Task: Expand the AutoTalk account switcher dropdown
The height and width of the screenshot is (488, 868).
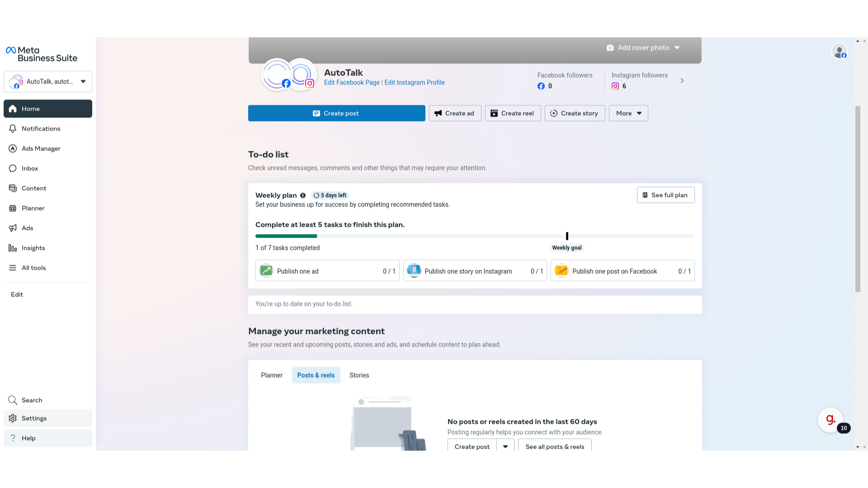Action: point(48,82)
